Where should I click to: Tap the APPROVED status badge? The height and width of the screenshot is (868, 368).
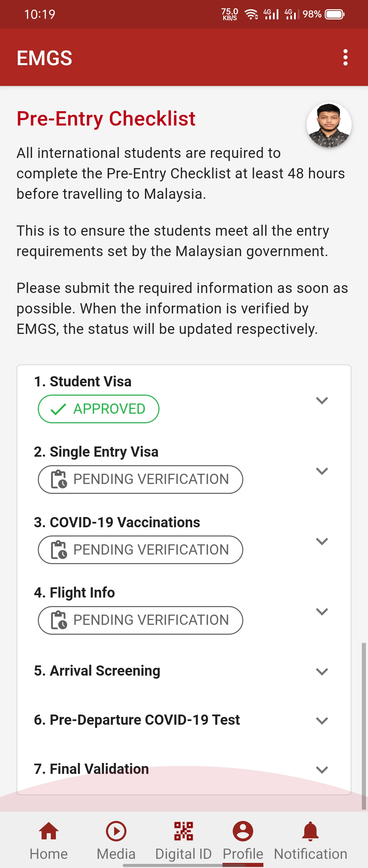(98, 409)
